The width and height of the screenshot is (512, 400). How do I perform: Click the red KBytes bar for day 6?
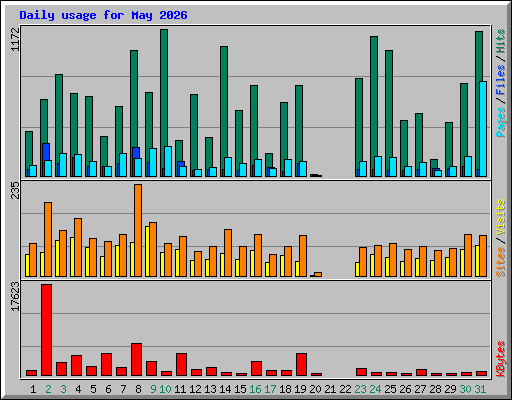click(107, 364)
